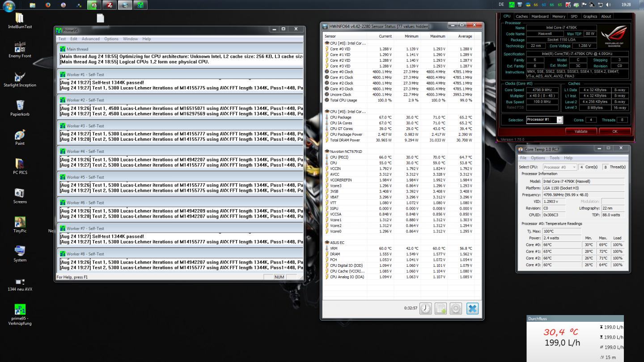Click the Windows Start orb
644x362 pixels.
(x=9, y=5)
